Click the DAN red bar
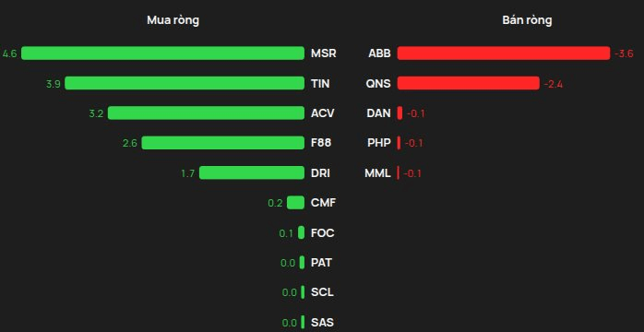Viewport: 644px width, 332px height. click(400, 113)
